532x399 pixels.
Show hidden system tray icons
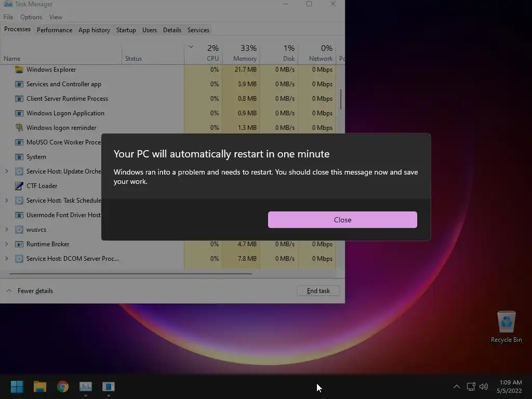(457, 387)
